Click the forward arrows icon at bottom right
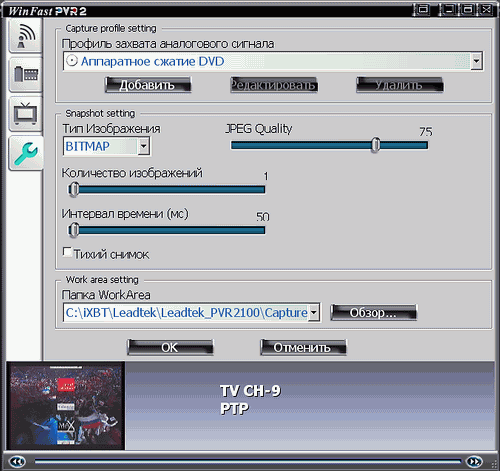 (x=474, y=461)
